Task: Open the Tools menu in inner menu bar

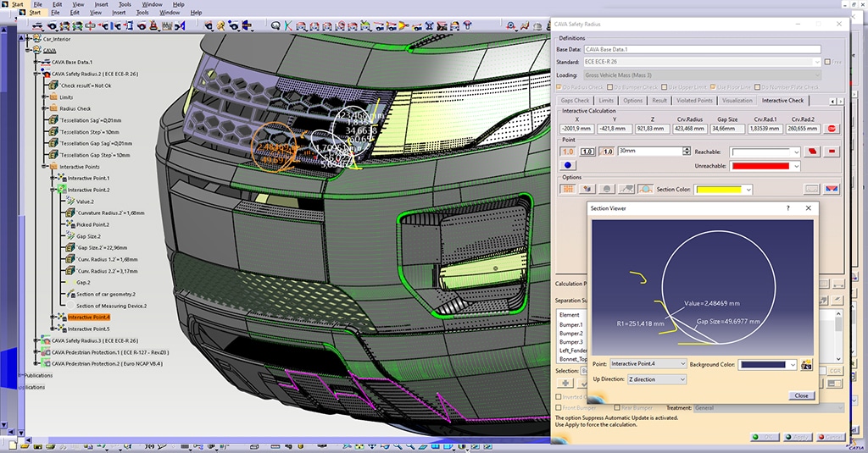Action: [x=142, y=12]
